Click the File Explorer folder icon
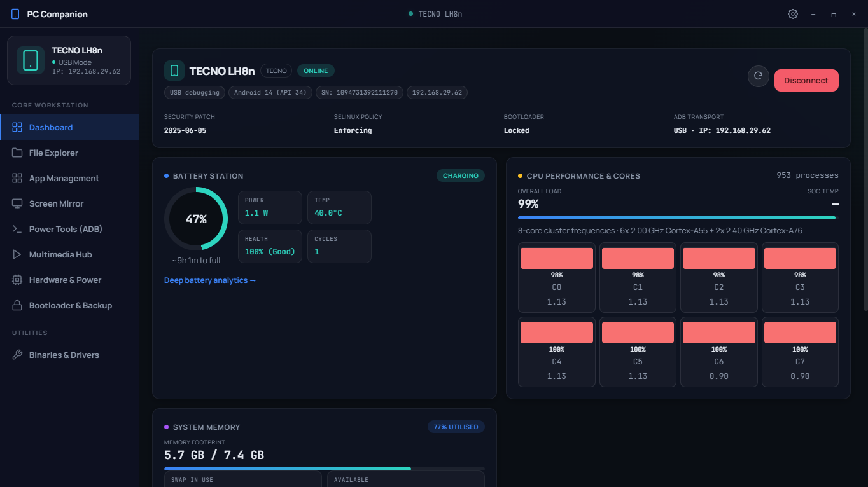 point(17,153)
